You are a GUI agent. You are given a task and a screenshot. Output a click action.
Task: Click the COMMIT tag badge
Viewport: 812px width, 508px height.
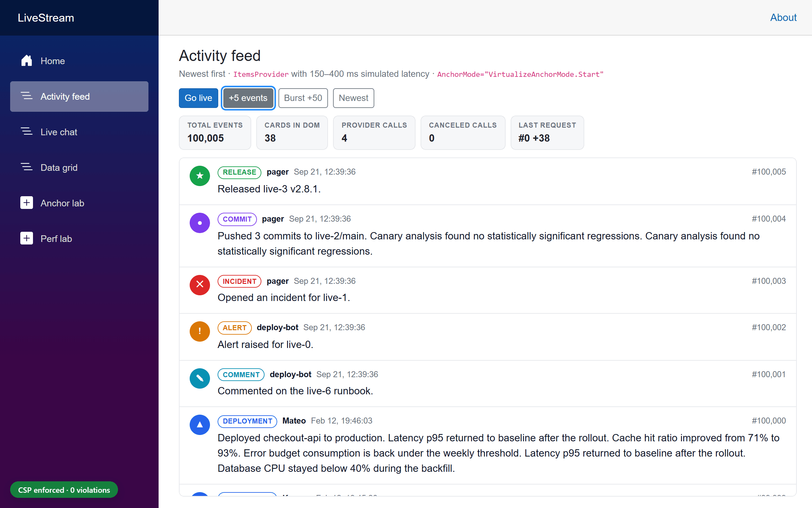[237, 219]
